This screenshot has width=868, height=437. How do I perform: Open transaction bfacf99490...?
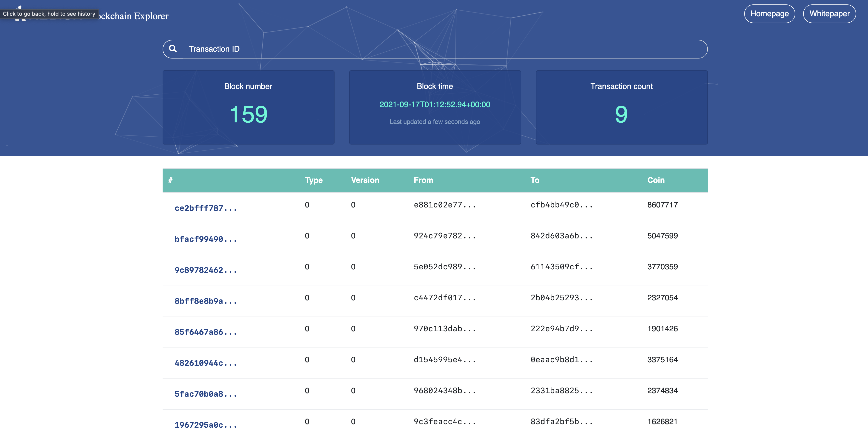[x=206, y=239]
